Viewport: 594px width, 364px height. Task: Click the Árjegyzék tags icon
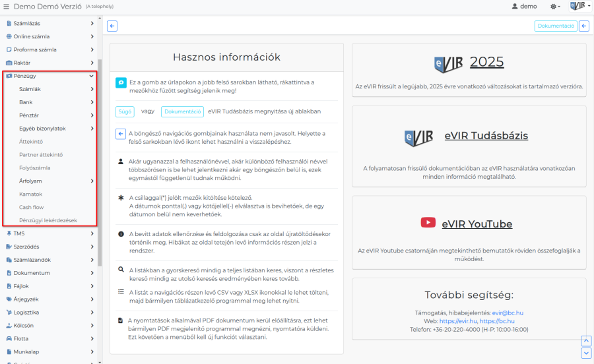pyautogui.click(x=9, y=299)
